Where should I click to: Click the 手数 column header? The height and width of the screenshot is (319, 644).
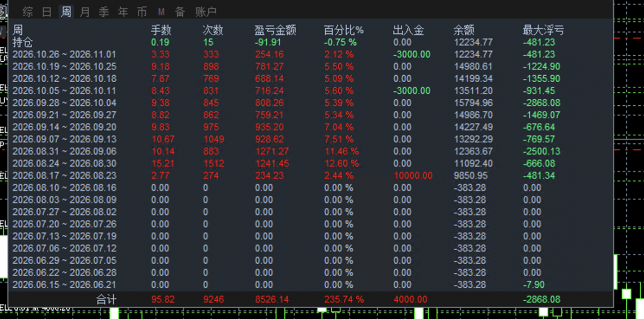[x=161, y=30]
